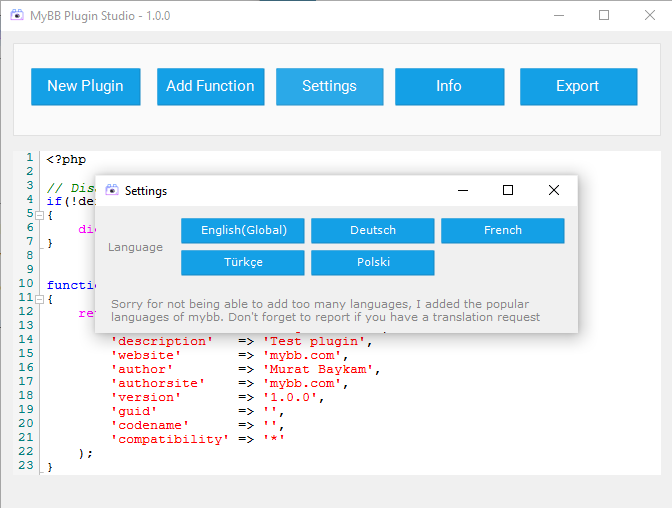This screenshot has width=672, height=508.
Task: Choose French as the language
Action: click(x=502, y=230)
